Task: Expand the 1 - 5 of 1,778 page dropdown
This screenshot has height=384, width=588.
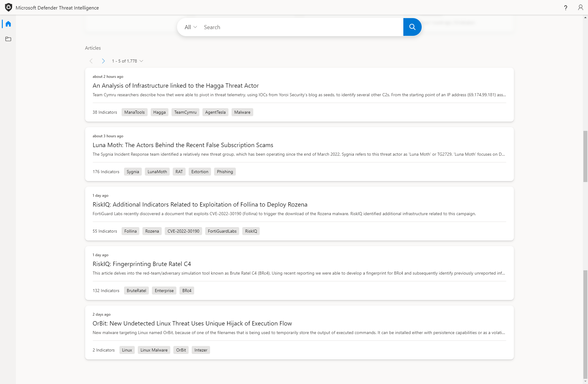Action: pyautogui.click(x=127, y=61)
